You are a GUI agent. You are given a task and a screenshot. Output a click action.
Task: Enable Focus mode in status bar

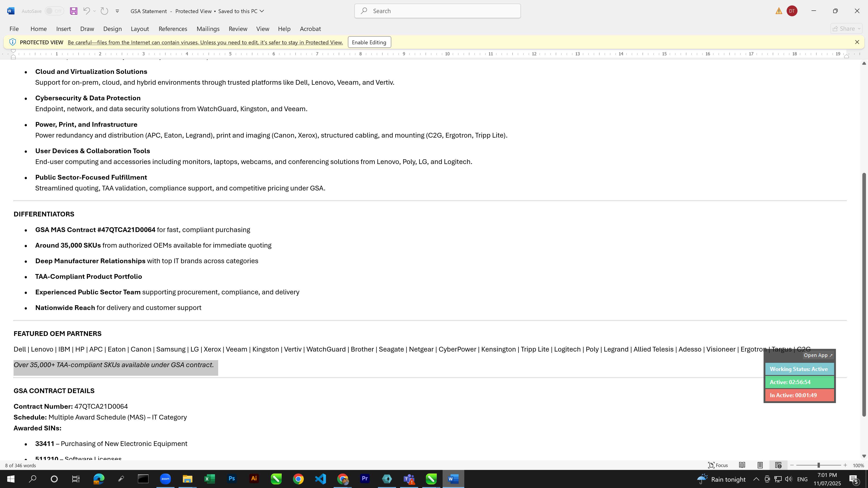(x=718, y=465)
